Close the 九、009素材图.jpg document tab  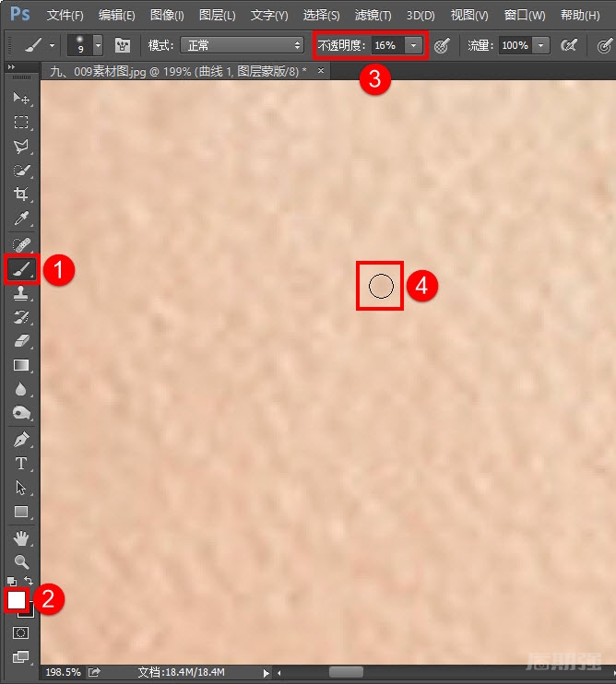tap(321, 71)
